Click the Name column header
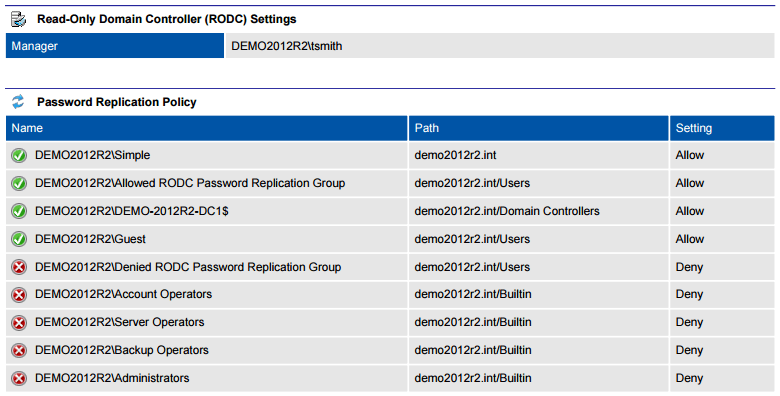The image size is (780, 396). click(x=206, y=128)
